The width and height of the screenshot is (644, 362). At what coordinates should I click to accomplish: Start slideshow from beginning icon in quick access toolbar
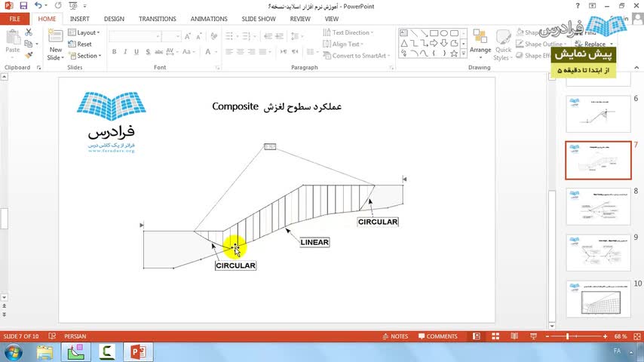click(73, 6)
